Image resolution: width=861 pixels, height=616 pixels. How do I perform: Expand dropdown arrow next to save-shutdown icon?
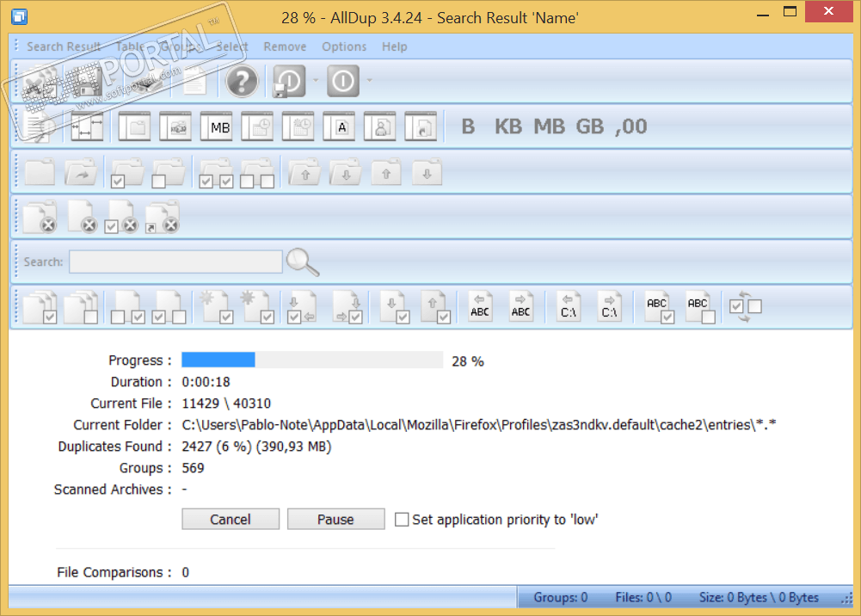315,81
